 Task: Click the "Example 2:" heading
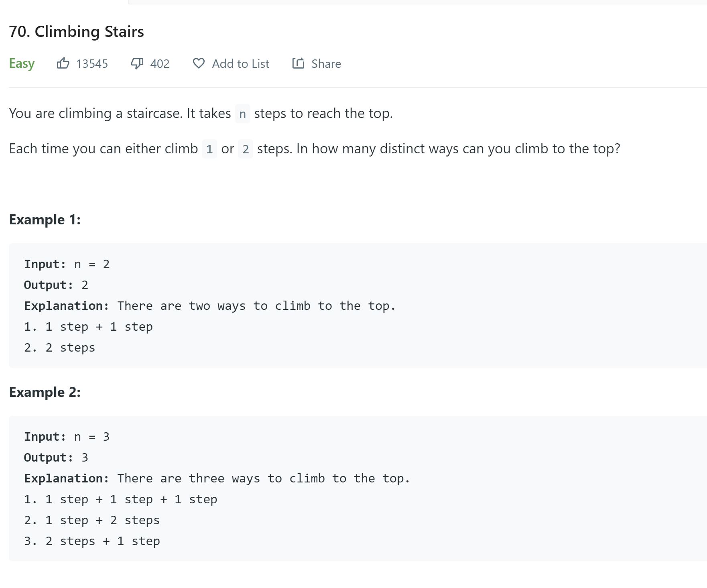45,393
